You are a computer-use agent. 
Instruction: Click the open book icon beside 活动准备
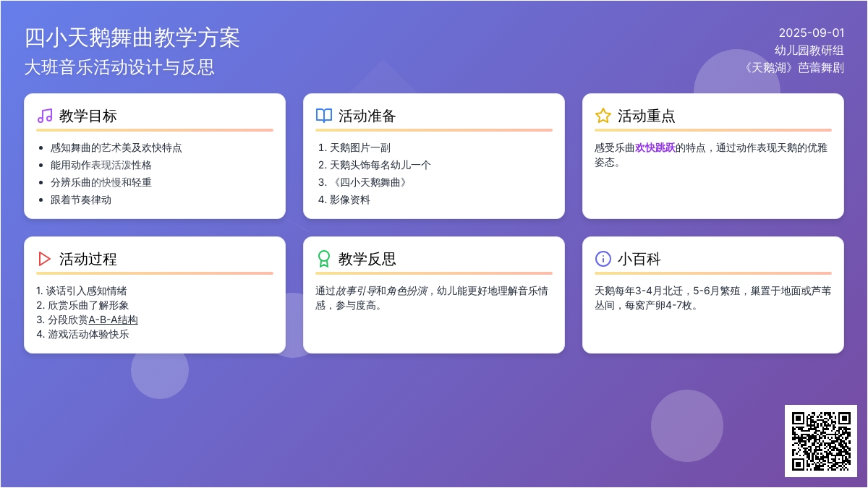[x=324, y=116]
